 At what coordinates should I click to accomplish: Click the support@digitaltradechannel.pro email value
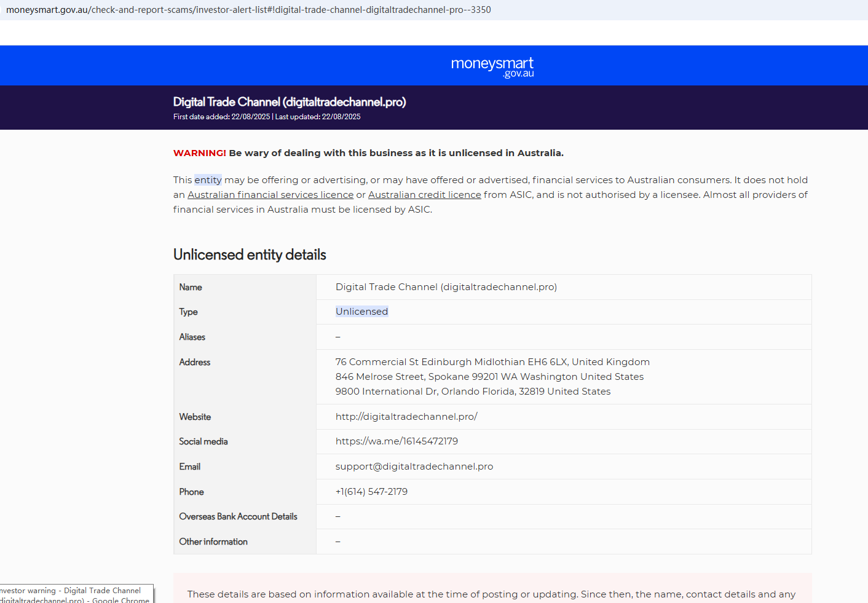(414, 467)
